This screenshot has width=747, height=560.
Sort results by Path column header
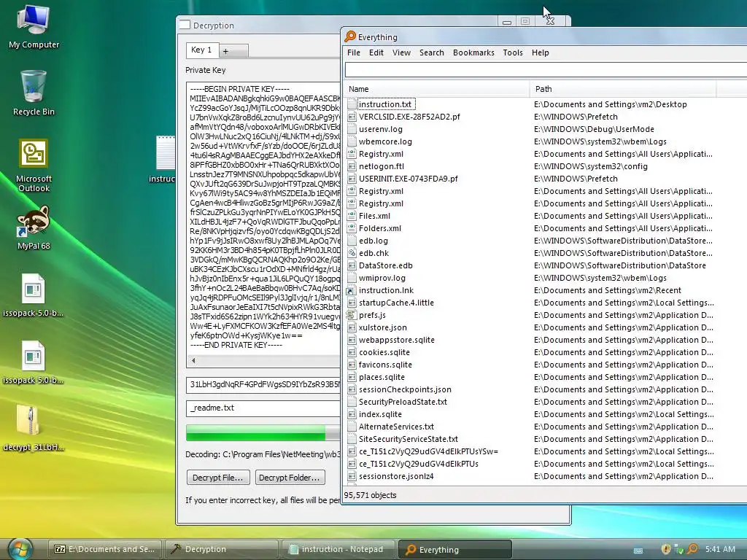(623, 89)
